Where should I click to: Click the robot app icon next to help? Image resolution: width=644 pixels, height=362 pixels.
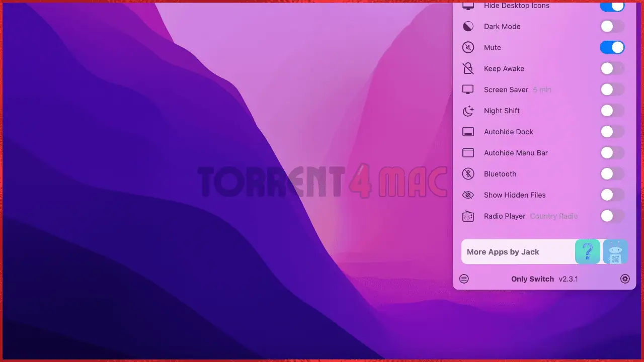[615, 251]
